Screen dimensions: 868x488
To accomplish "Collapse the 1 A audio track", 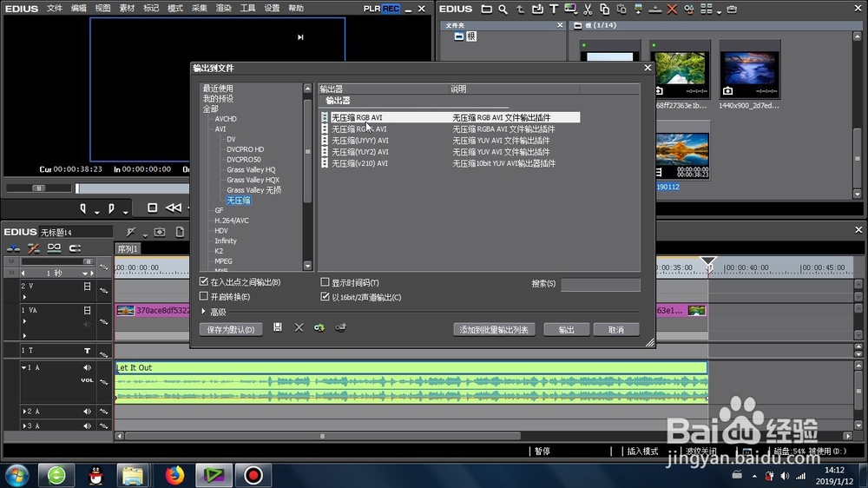I will (23, 367).
